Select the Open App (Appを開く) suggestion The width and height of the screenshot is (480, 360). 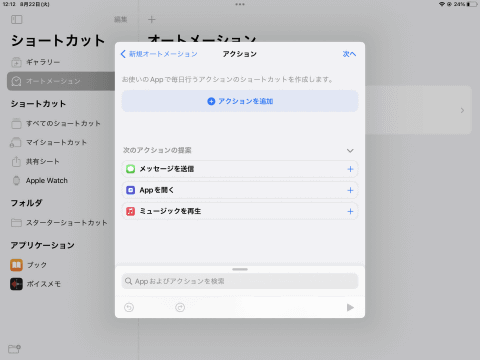pyautogui.click(x=240, y=190)
